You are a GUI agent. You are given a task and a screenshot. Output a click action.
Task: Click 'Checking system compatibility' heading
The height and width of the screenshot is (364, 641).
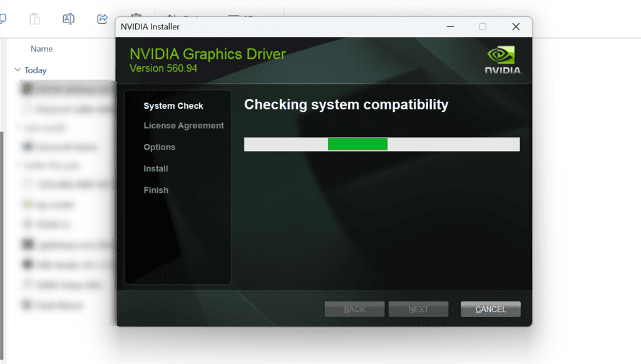click(x=346, y=104)
